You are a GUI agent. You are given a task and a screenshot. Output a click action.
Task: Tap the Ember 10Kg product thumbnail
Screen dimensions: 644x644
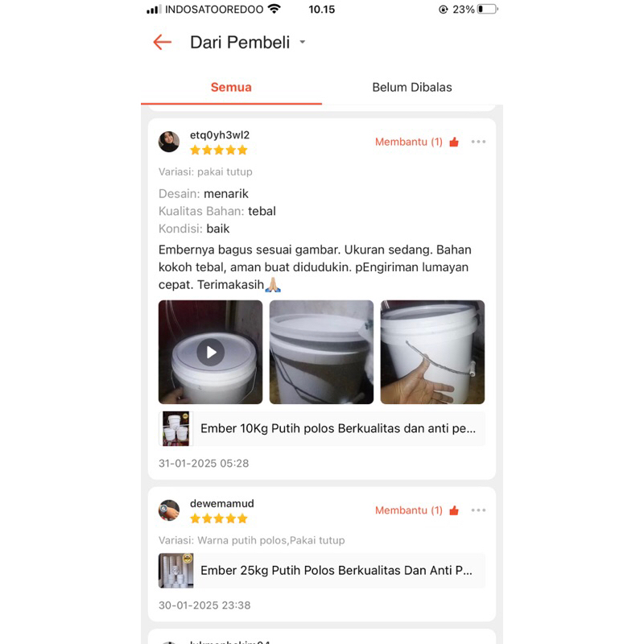[x=175, y=428]
